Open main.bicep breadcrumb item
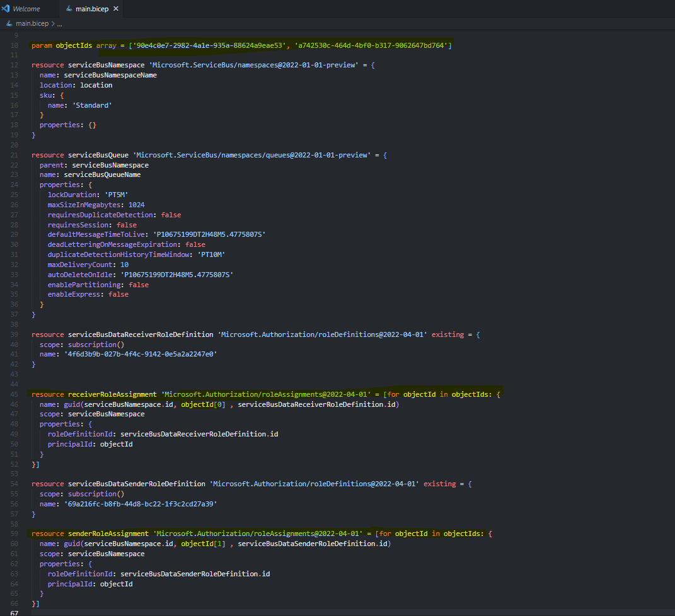Viewport: 675px width, 616px height. (32, 24)
